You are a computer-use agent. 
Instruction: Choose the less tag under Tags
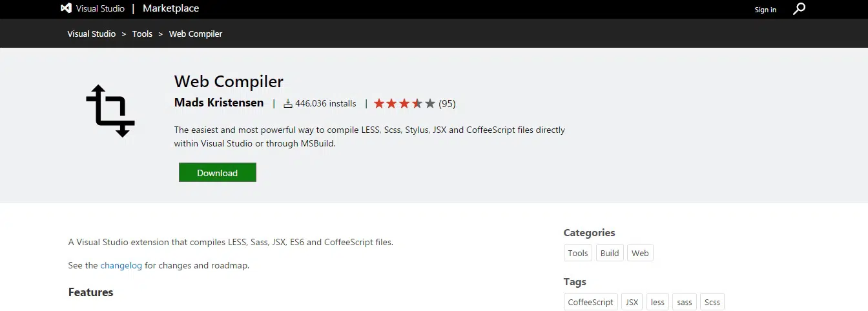[657, 302]
